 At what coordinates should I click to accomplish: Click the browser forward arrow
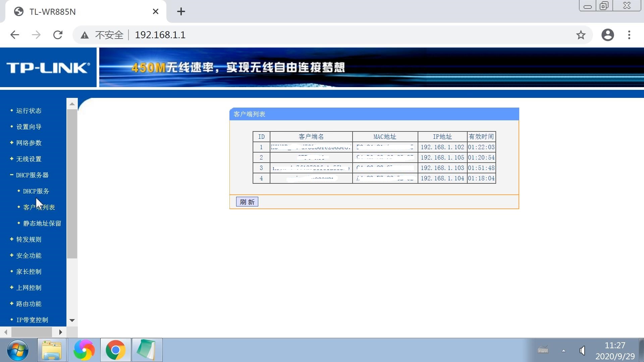pyautogui.click(x=36, y=35)
